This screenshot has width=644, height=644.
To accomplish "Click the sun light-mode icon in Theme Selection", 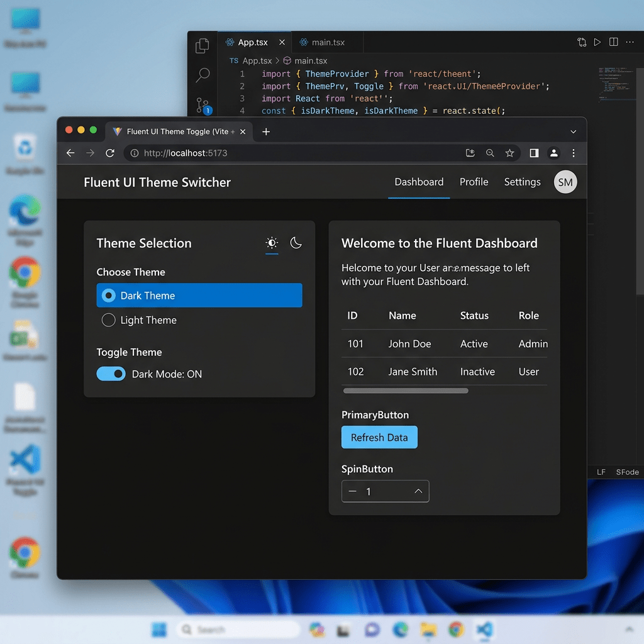I will coord(272,243).
